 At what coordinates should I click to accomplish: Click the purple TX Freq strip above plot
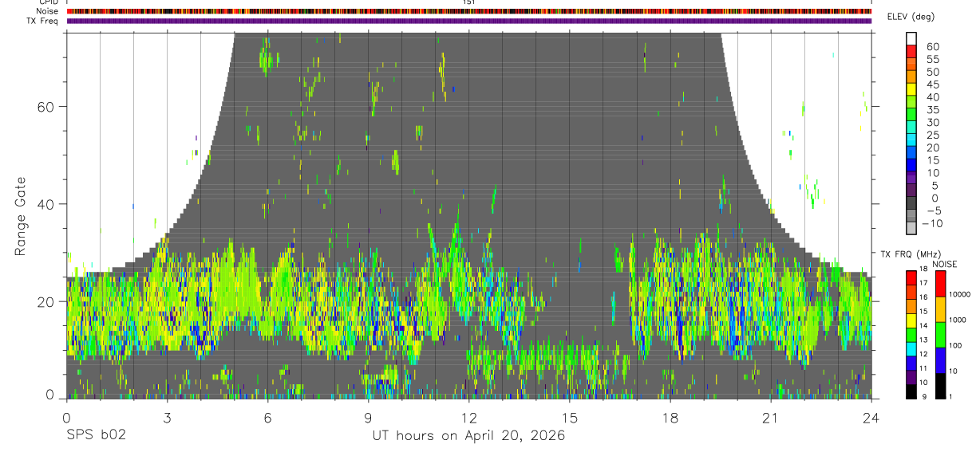[x=469, y=21]
